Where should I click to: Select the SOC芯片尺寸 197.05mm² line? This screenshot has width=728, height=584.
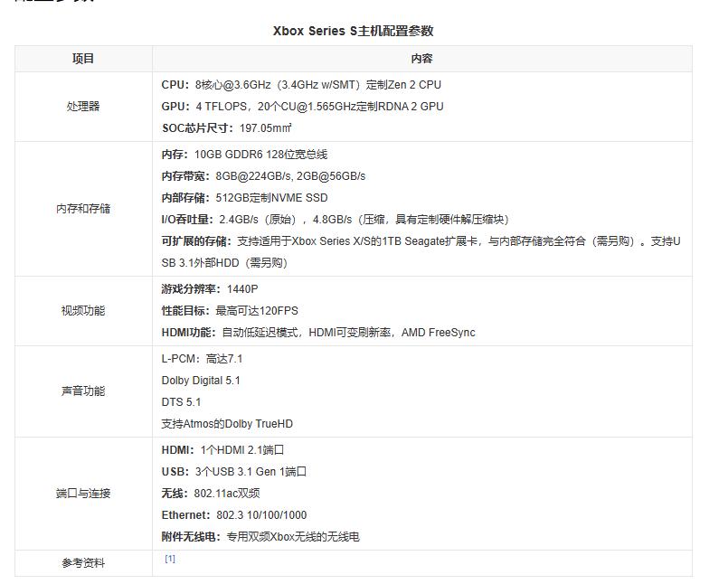point(227,128)
